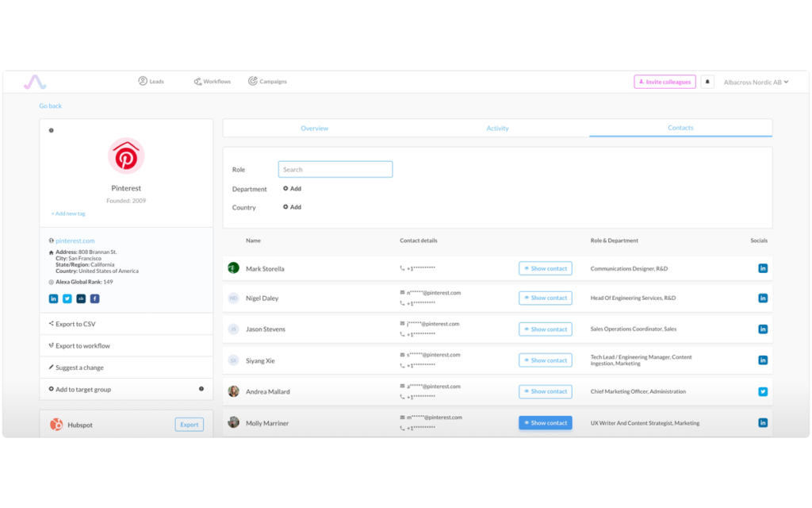Click the name Siyang Xie
812x508 pixels.
click(260, 361)
